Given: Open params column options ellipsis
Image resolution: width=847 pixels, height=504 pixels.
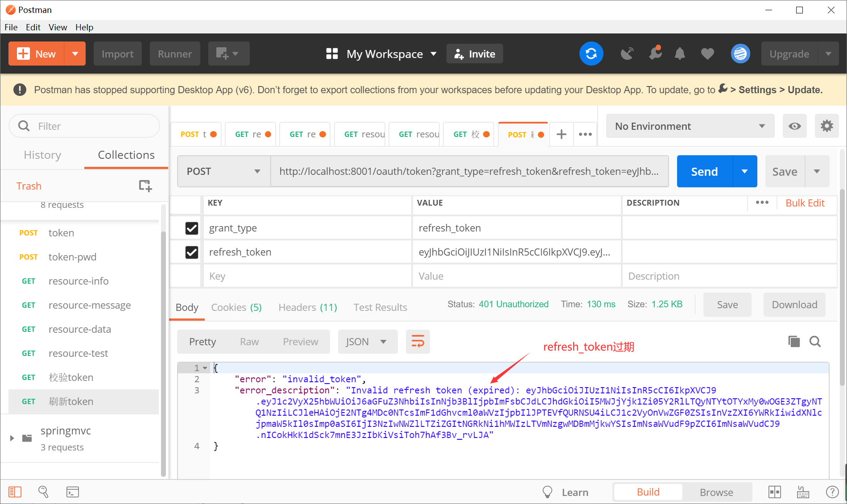Looking at the screenshot, I should click(762, 202).
